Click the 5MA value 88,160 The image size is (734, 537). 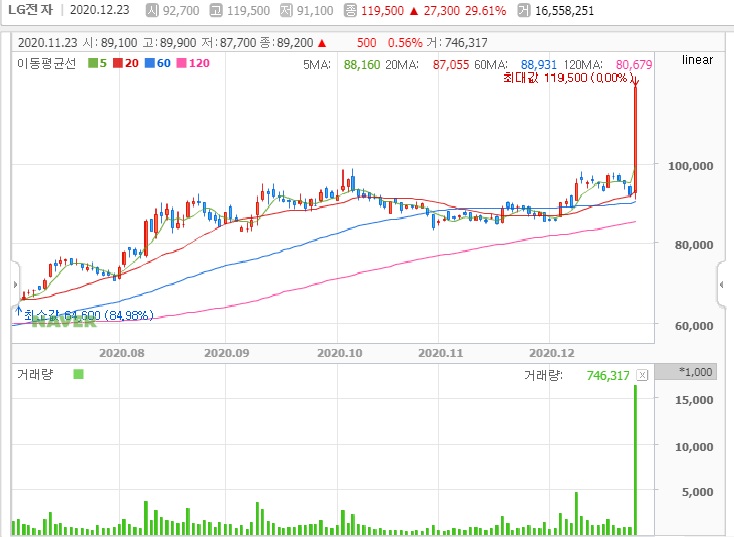[361, 65]
